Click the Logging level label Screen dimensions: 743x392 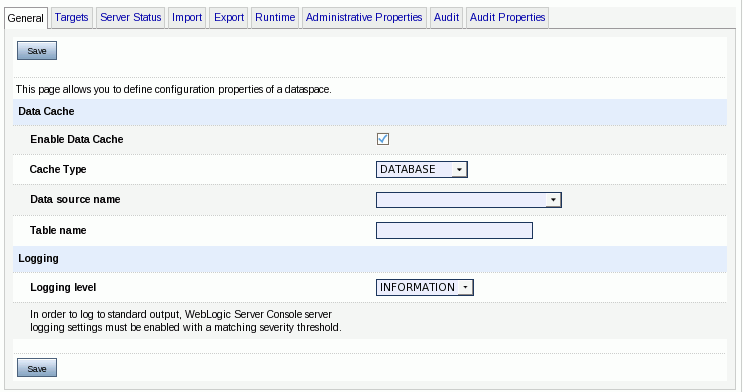pyautogui.click(x=63, y=288)
